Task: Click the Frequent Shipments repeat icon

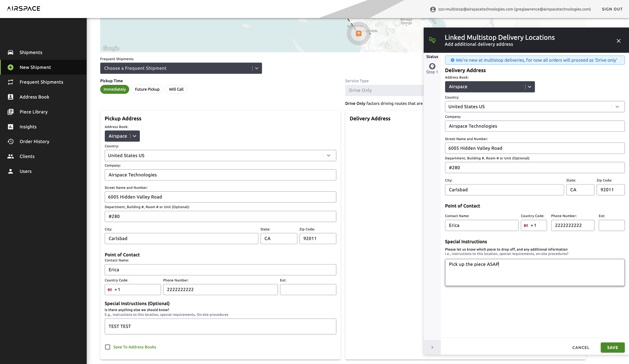Action: (10, 82)
